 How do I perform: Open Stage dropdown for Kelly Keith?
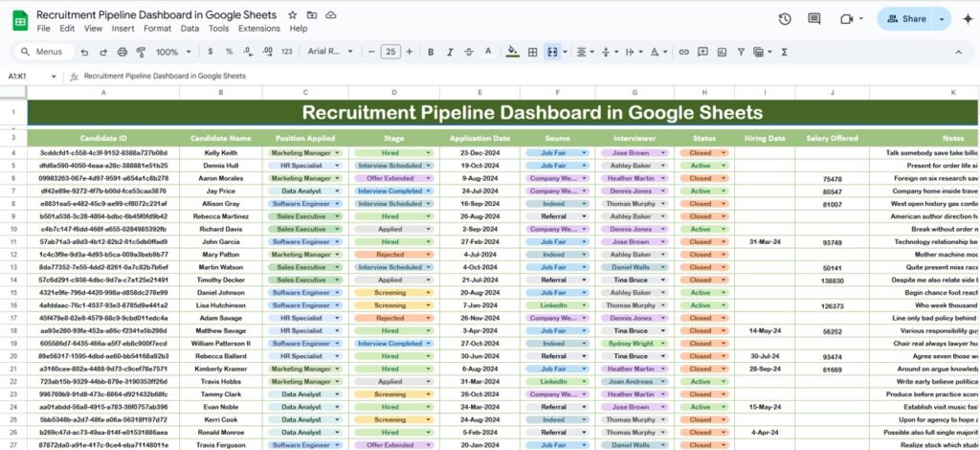(x=429, y=152)
